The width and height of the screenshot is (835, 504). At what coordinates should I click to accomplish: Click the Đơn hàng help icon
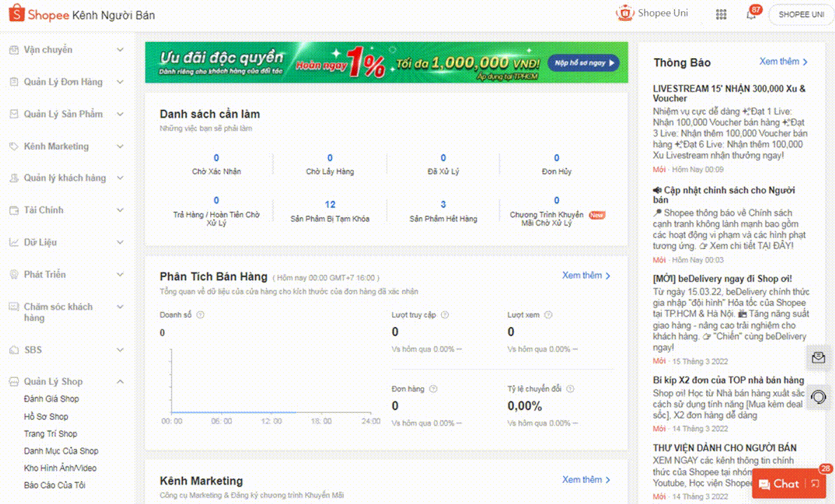[434, 389]
